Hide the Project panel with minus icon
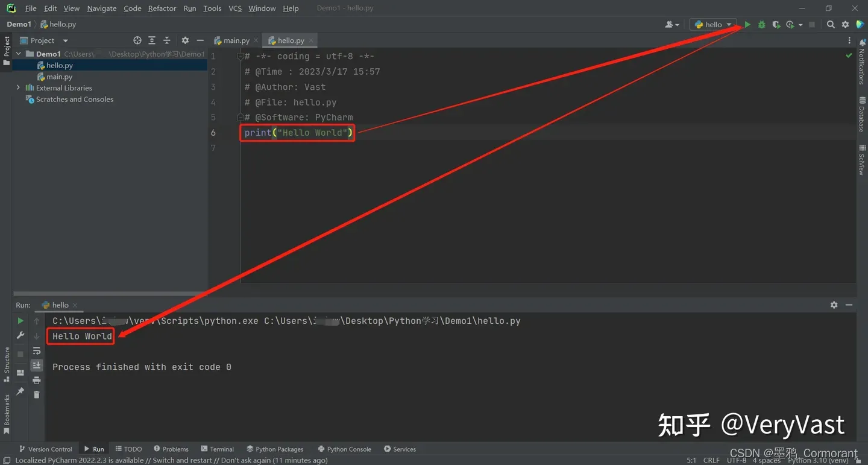Image resolution: width=868 pixels, height=465 pixels. point(201,40)
